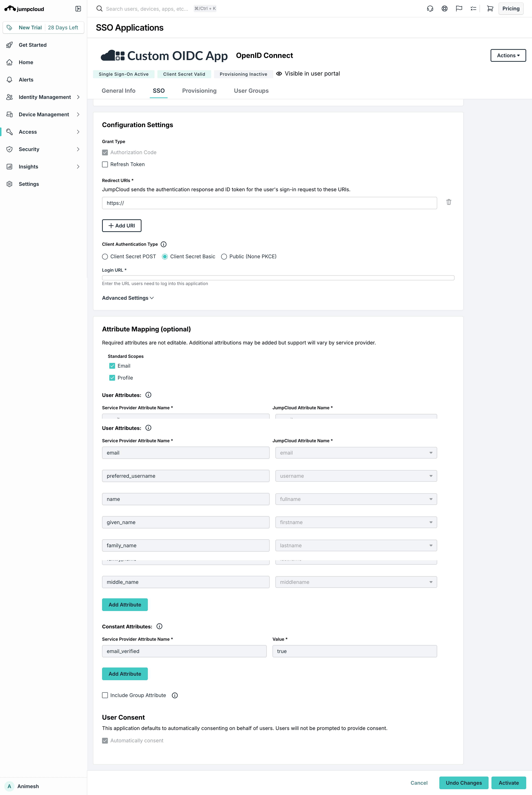Check Include Group Attribute checkbox
This screenshot has height=795, width=532.
[x=105, y=695]
